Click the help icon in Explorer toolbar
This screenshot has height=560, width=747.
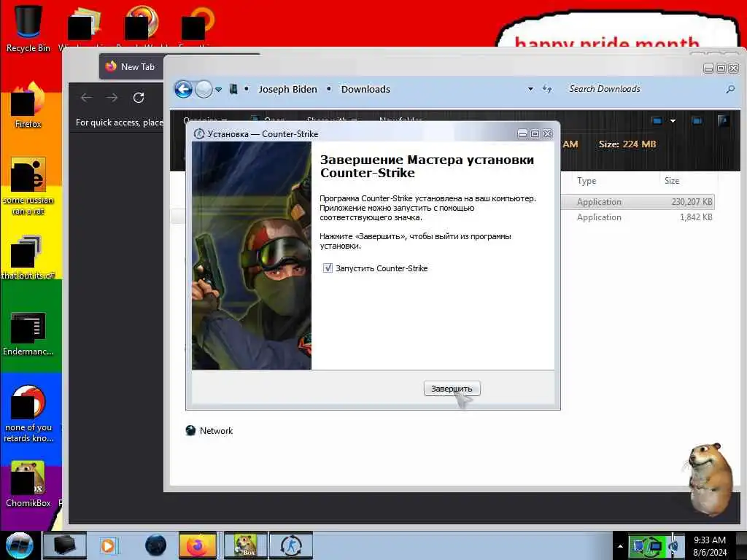(723, 121)
